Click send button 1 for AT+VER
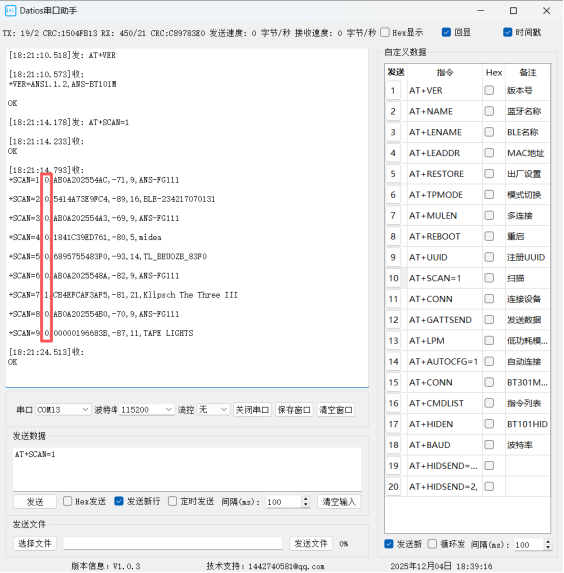The image size is (564, 573). coord(393,90)
